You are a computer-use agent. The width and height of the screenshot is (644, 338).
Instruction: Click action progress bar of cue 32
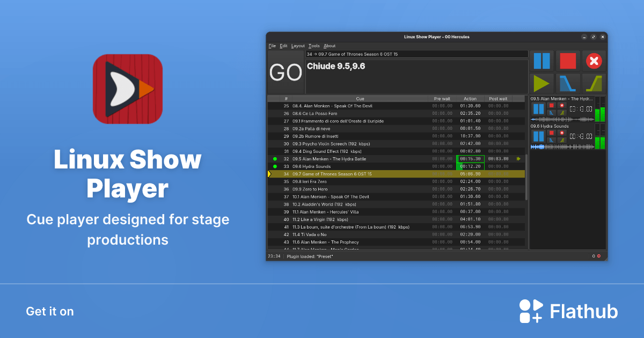click(x=470, y=159)
